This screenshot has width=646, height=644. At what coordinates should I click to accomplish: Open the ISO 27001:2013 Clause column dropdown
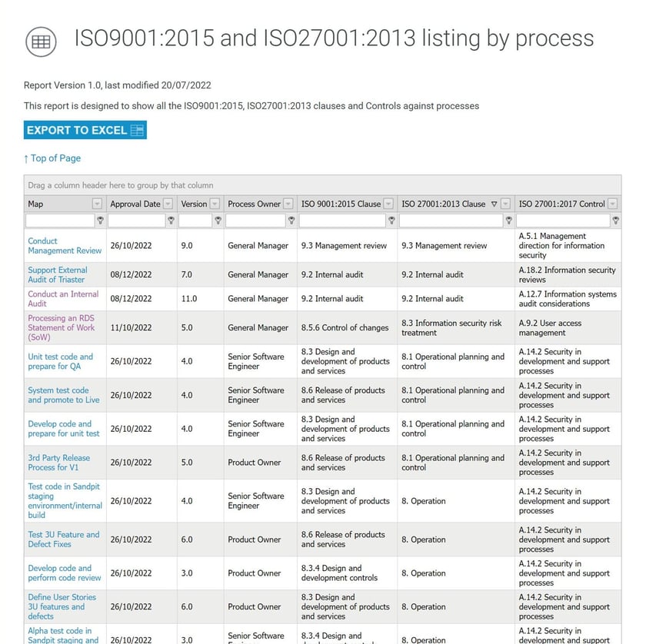(x=505, y=204)
